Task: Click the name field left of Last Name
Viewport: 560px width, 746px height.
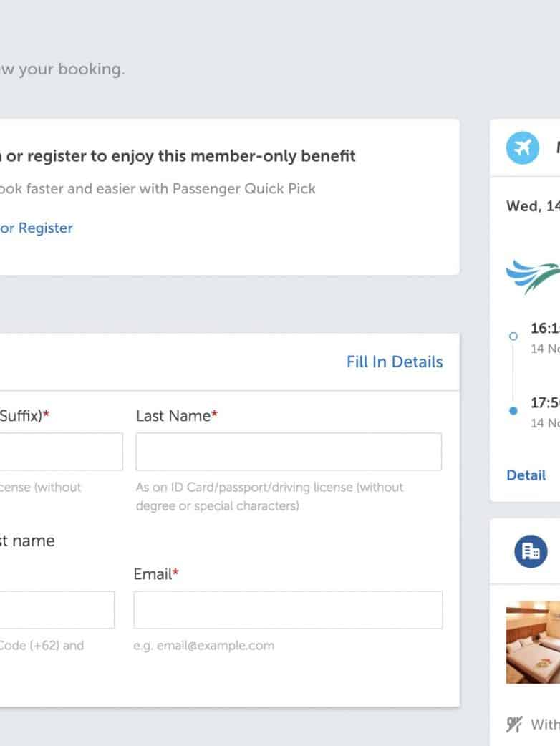Action: coord(61,452)
